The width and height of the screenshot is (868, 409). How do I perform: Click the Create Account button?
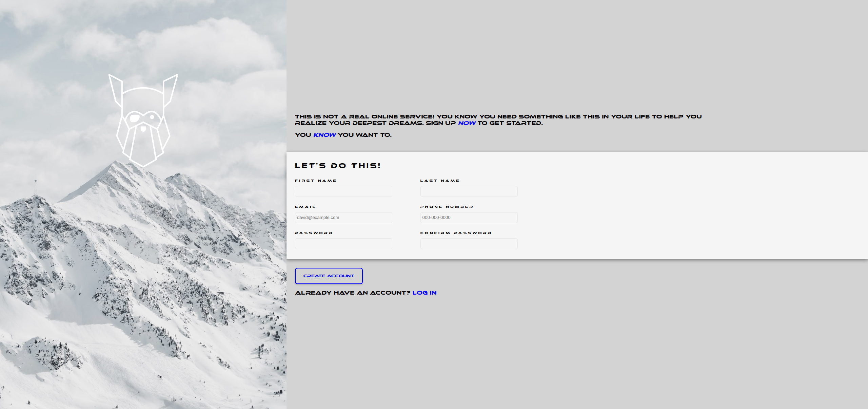coord(329,276)
